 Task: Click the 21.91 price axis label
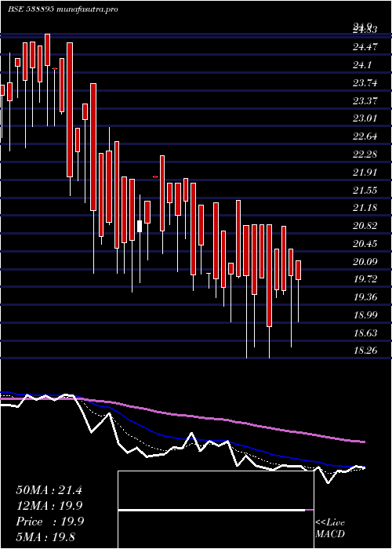tap(365, 173)
